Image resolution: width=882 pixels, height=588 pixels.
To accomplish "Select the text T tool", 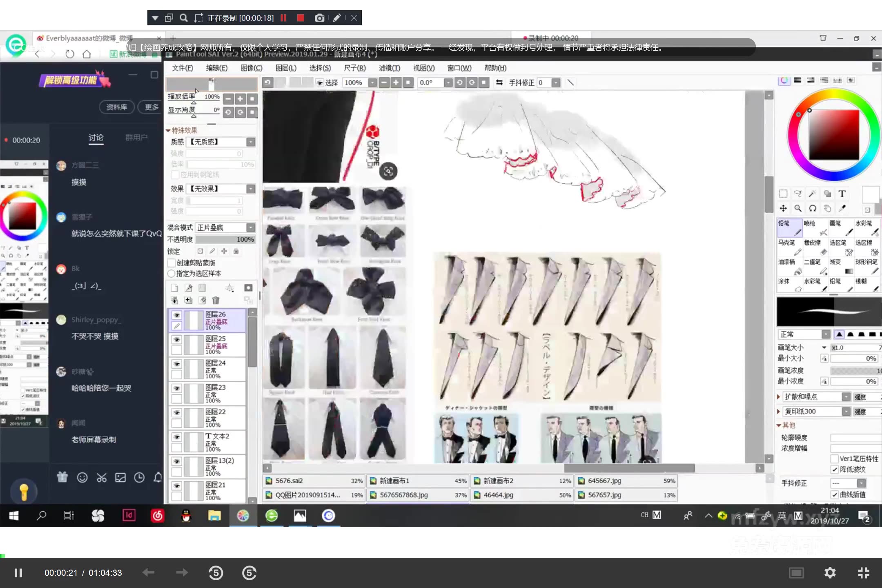I will pos(842,194).
